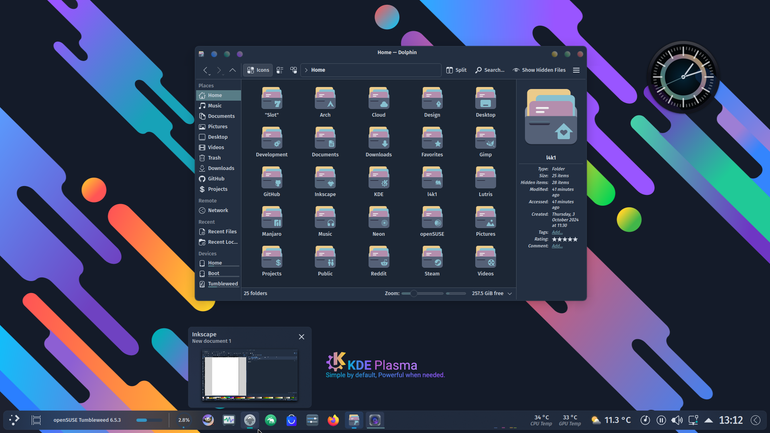Open Videos in Places sidebar
Viewport: 770px width, 433px height.
tap(219, 147)
